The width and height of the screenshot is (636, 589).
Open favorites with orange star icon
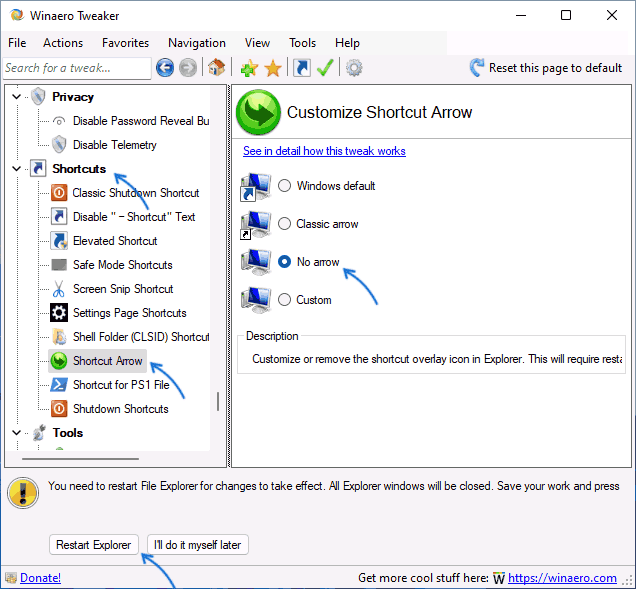273,68
